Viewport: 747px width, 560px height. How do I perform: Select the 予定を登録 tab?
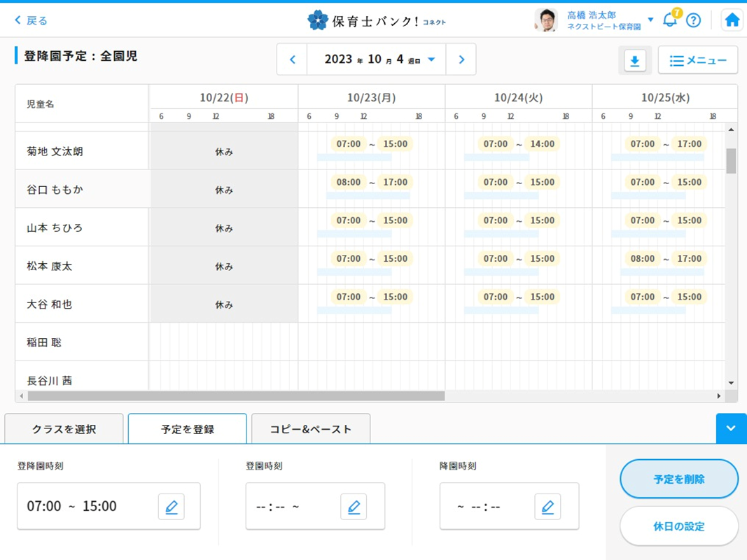tap(188, 429)
